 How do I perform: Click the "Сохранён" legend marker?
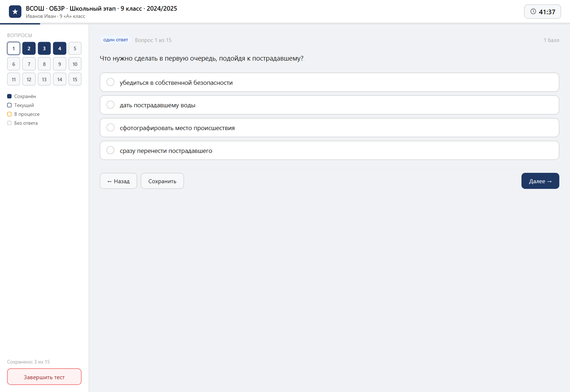pos(10,96)
